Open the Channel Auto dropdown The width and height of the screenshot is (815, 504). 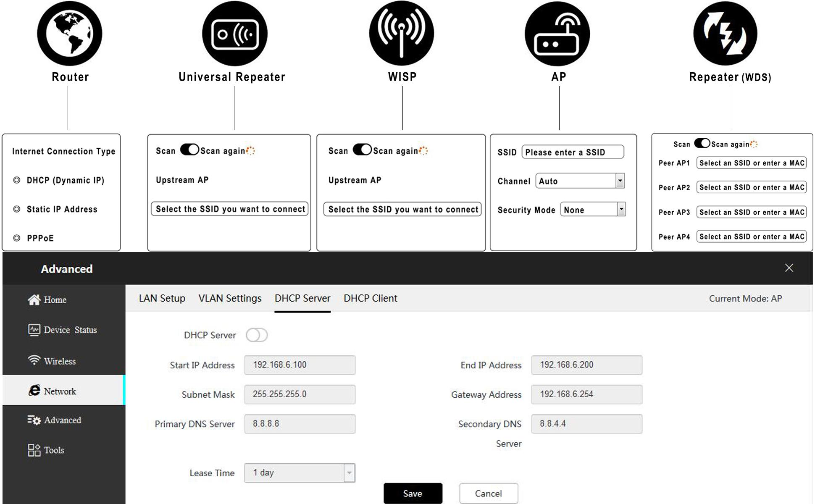pos(620,181)
